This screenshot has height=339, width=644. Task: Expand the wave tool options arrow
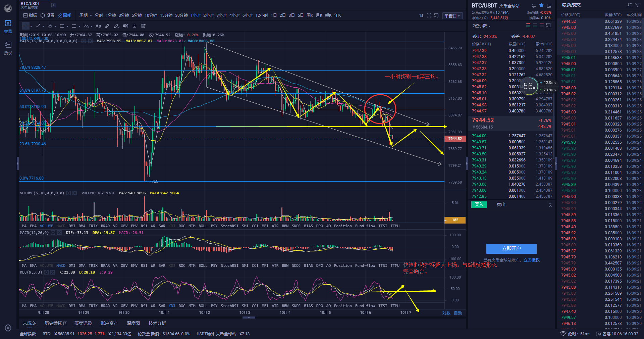click(x=92, y=26)
